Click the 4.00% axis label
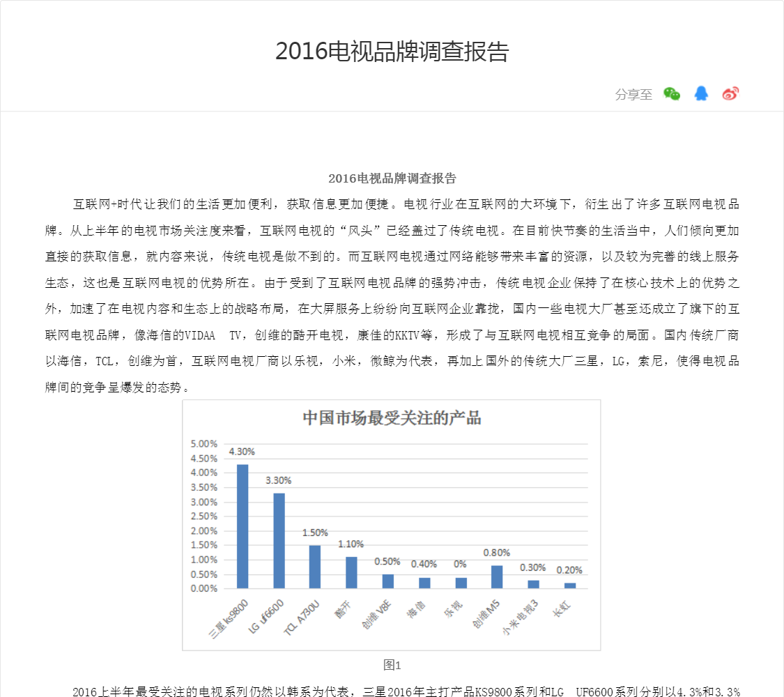 (x=204, y=473)
